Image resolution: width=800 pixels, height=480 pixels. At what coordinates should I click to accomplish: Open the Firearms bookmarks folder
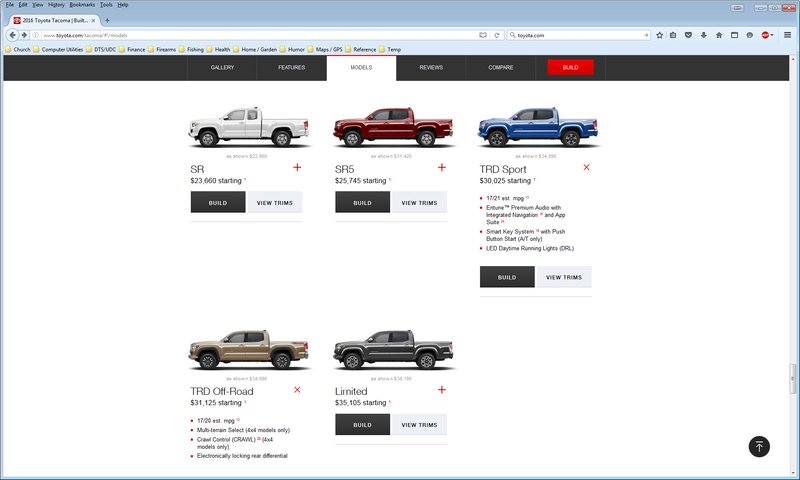[161, 49]
